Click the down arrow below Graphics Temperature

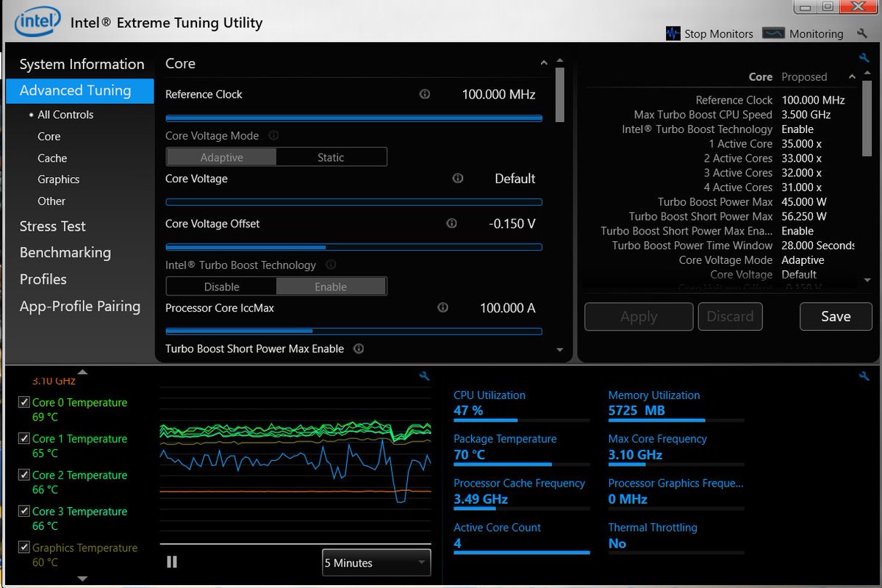point(82,578)
